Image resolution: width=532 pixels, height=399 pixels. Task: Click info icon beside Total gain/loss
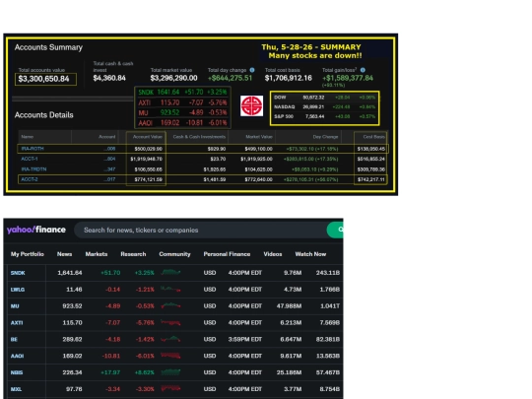pyautogui.click(x=363, y=70)
